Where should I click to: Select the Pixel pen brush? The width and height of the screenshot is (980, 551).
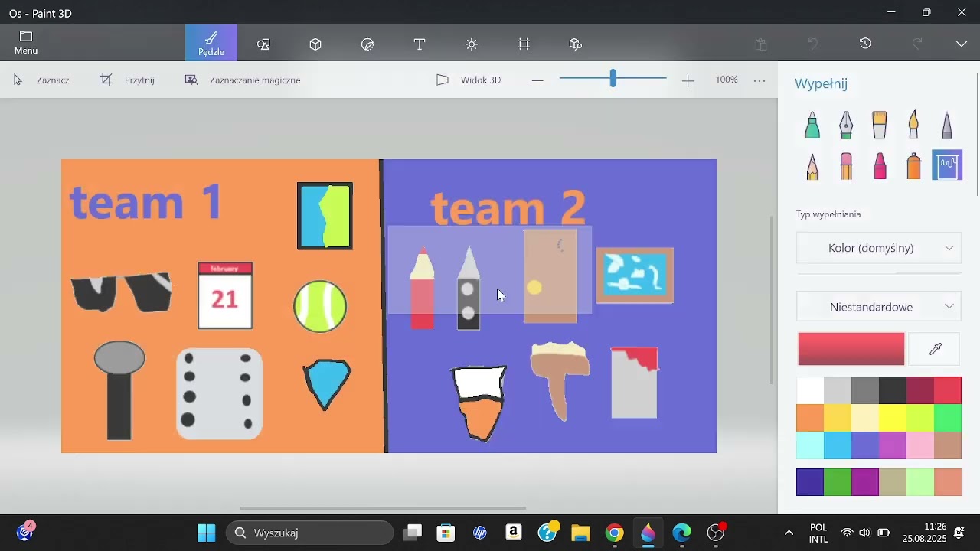pos(947,125)
